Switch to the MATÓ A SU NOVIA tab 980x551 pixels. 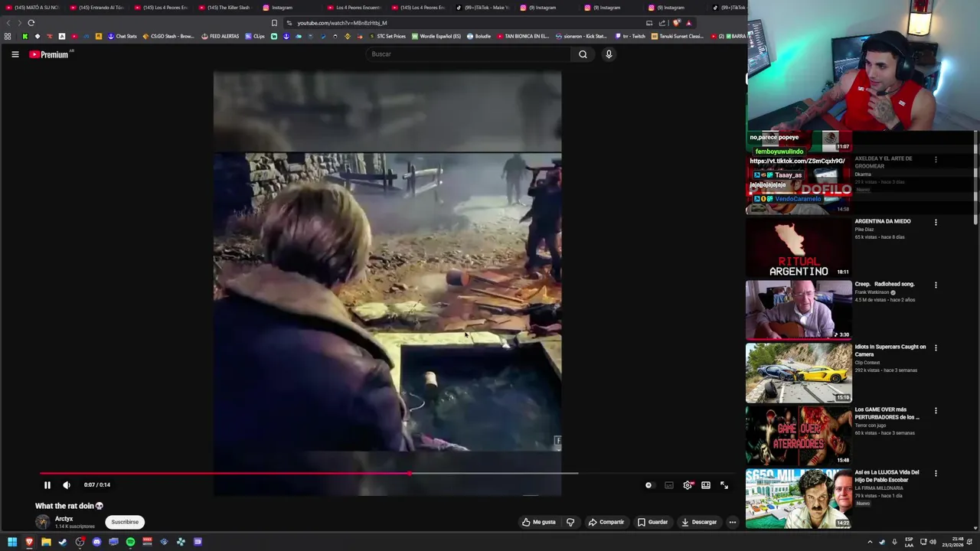tap(32, 8)
